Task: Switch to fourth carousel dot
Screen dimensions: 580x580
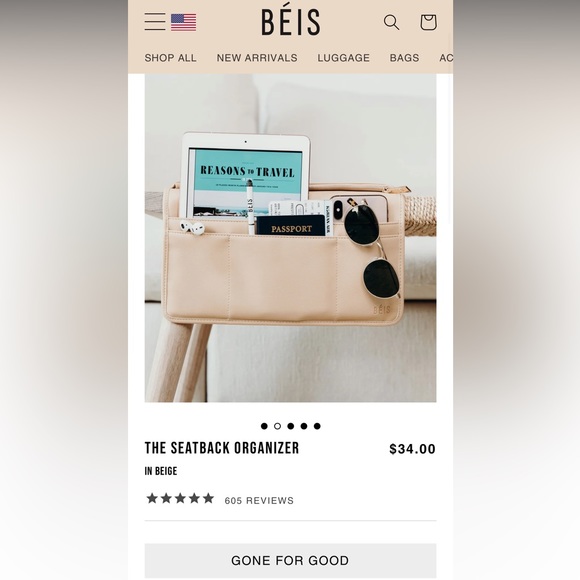Action: click(x=304, y=426)
